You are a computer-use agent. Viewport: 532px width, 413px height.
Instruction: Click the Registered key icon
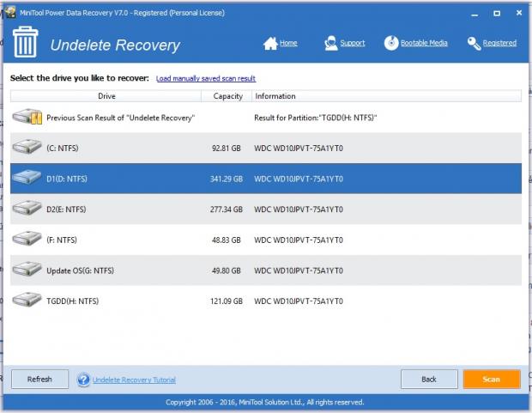[474, 43]
